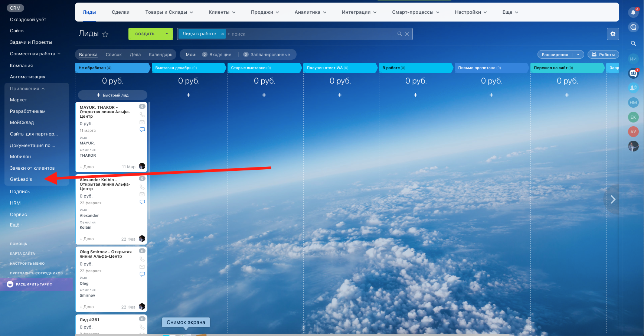Remove the 'Лиды в работе' filter chip
Image resolution: width=644 pixels, height=336 pixels.
[x=223, y=34]
